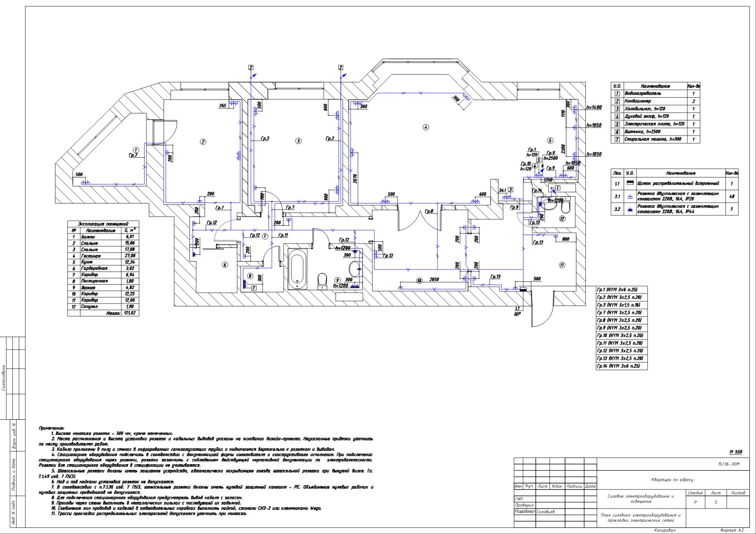Click the 'Примечание:' notes heading
Viewport: 756px width, 534px height.
pyautogui.click(x=52, y=427)
